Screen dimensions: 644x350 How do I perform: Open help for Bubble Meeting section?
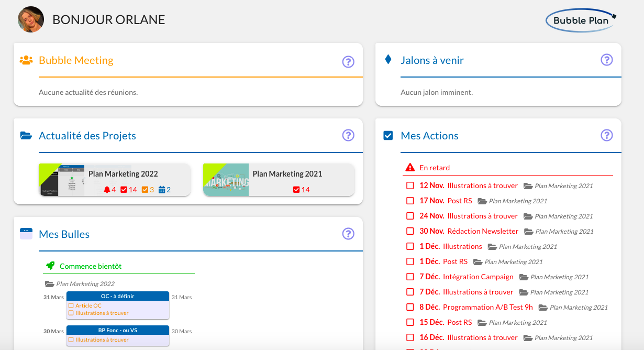click(x=348, y=62)
